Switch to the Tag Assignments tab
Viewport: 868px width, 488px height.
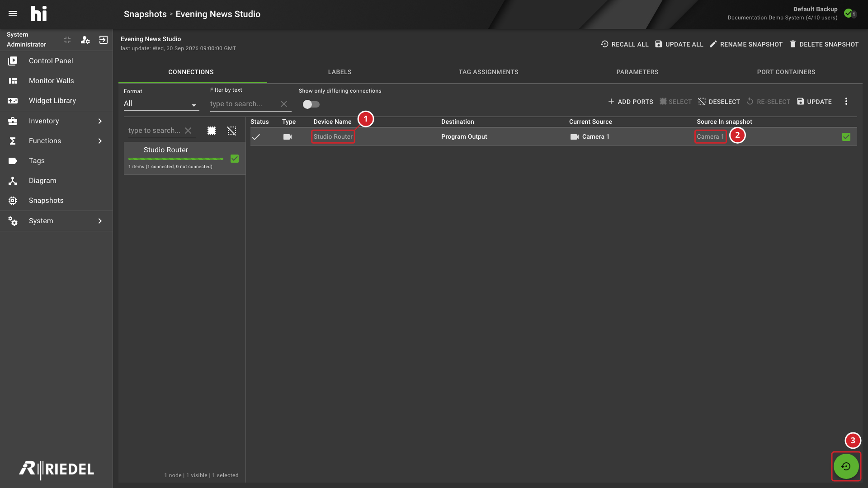click(x=488, y=72)
